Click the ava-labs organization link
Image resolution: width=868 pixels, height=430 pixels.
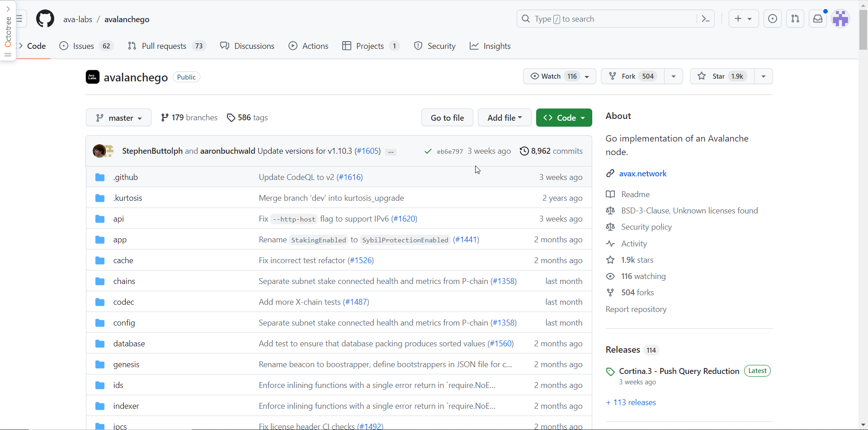[78, 19]
